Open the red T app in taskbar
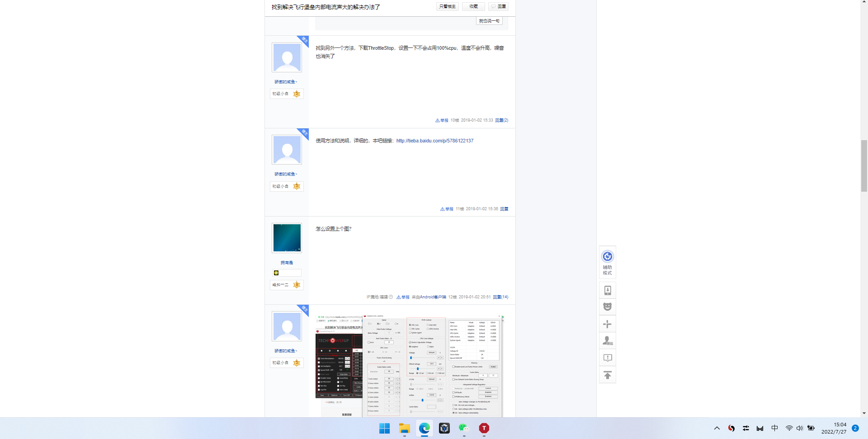Image resolution: width=868 pixels, height=439 pixels. pyautogui.click(x=484, y=428)
